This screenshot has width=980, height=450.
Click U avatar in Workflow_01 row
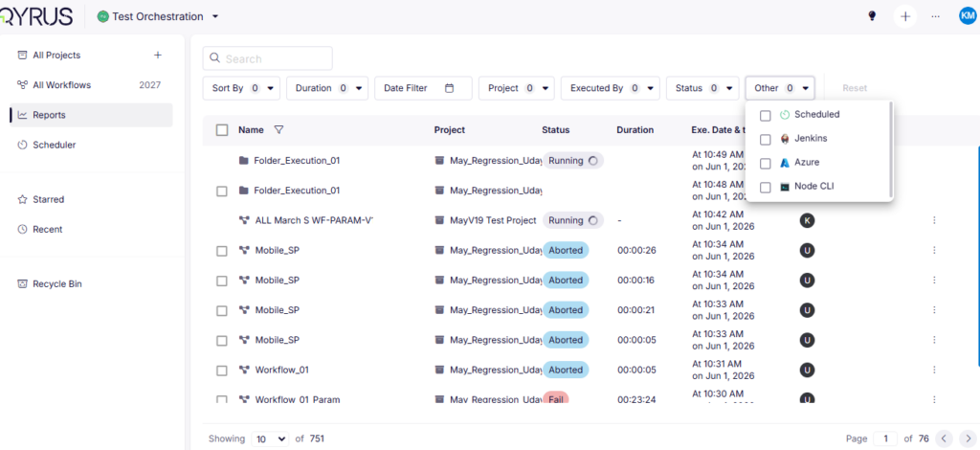pyautogui.click(x=808, y=371)
